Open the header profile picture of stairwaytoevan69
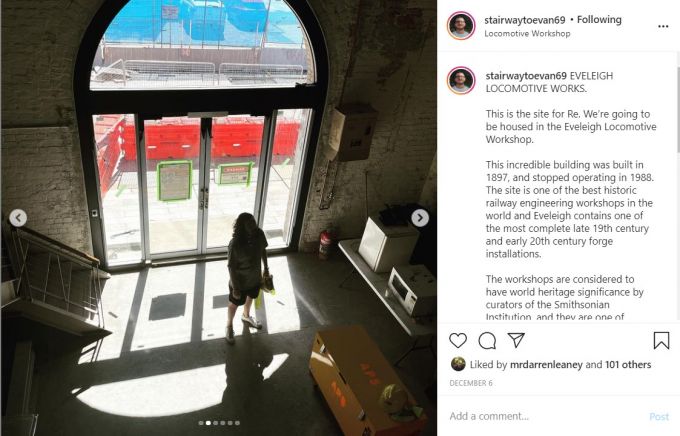Screen dimensions: 680x436 (x=461, y=26)
